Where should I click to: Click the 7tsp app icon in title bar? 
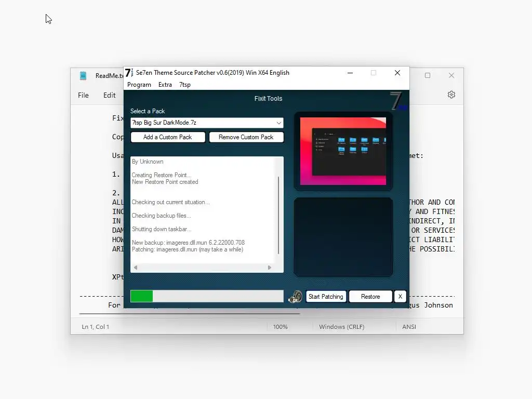[129, 73]
